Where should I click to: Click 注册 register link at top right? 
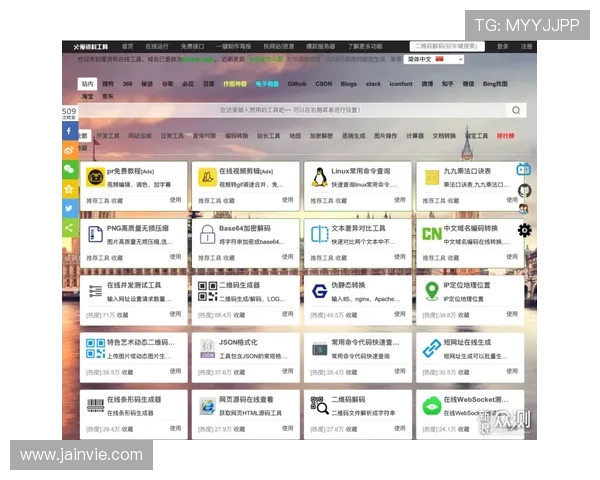pos(526,46)
